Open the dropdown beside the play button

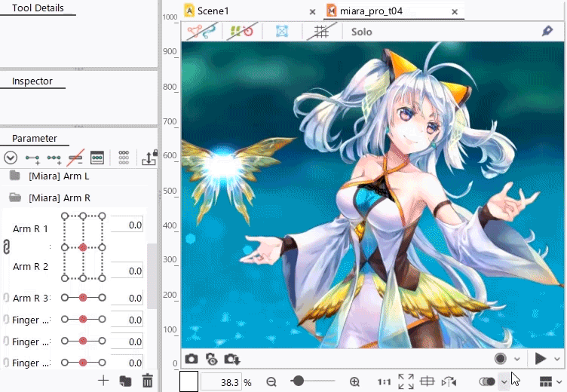pyautogui.click(x=557, y=359)
